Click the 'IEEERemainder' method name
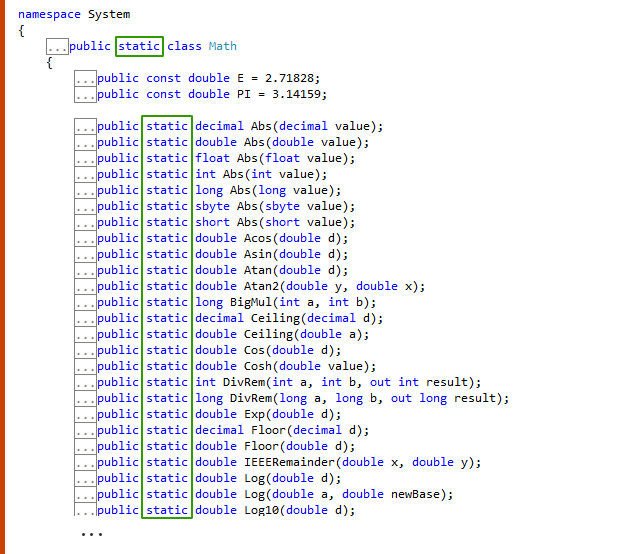Viewport: 640px width, 554px height. [289, 463]
